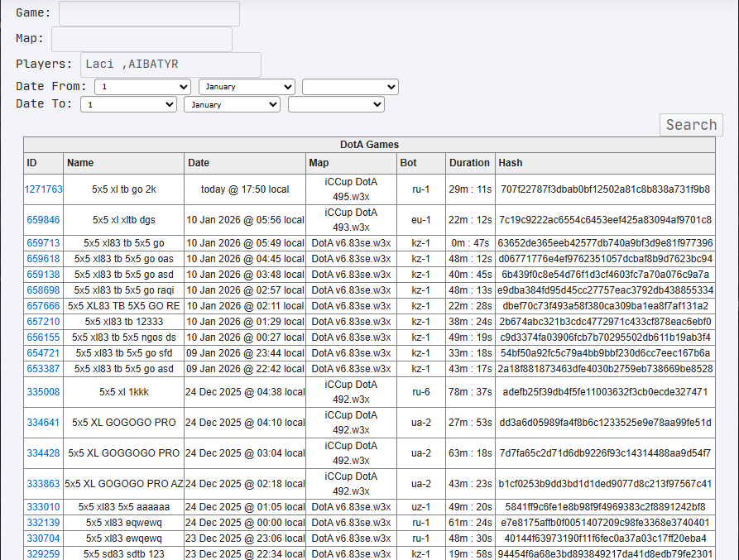739x560 pixels.
Task: Click bot 'uz-1' cell
Action: coord(421,507)
